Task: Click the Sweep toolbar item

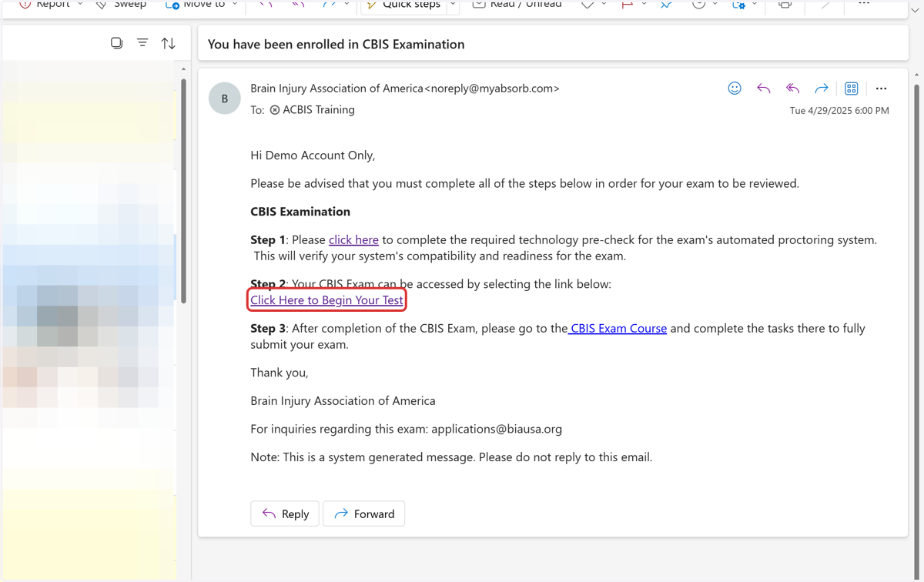Action: pyautogui.click(x=121, y=5)
